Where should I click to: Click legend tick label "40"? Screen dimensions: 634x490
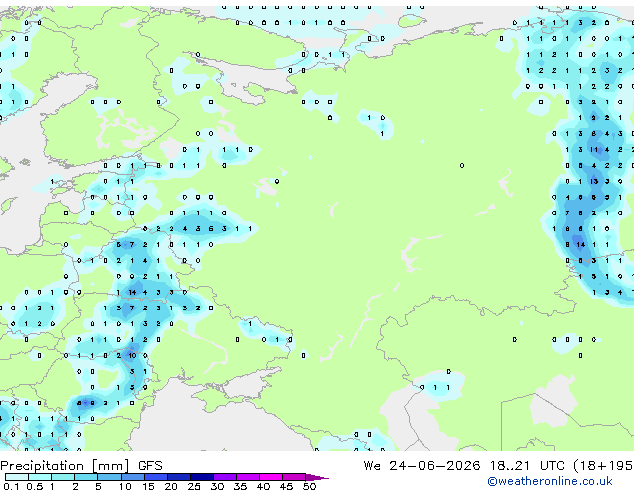click(263, 486)
